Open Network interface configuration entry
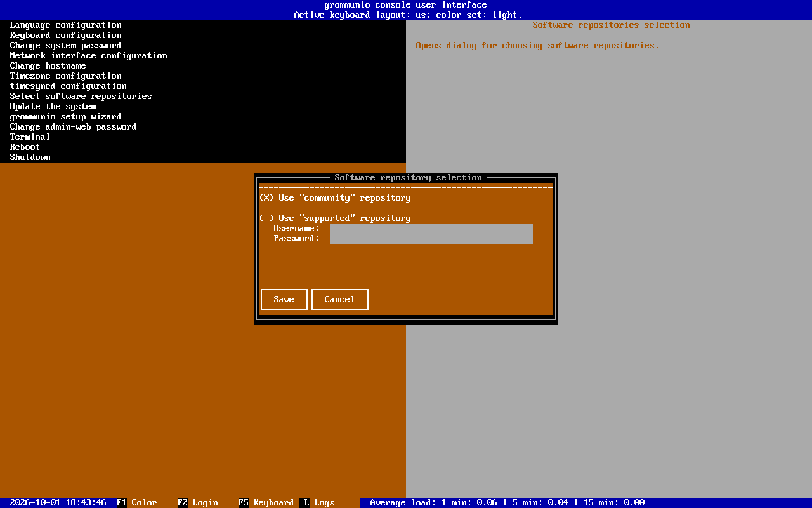Screen dimensions: 812x508 pyautogui.click(x=89, y=56)
